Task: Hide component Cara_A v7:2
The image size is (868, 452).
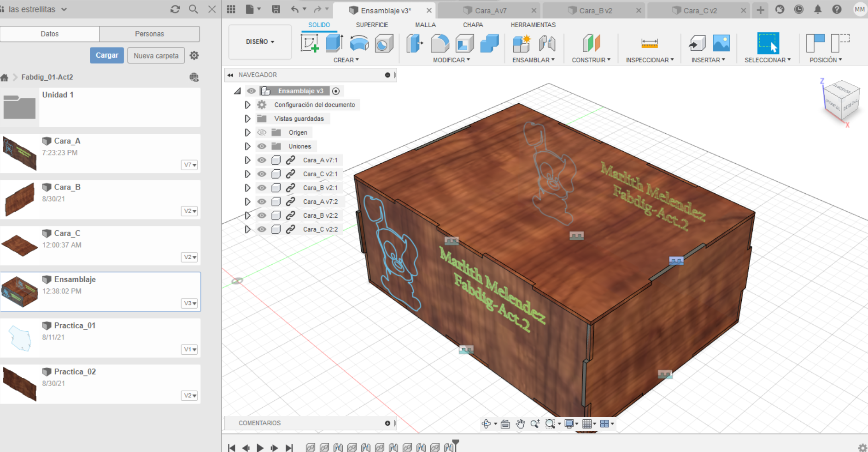Action: click(262, 202)
